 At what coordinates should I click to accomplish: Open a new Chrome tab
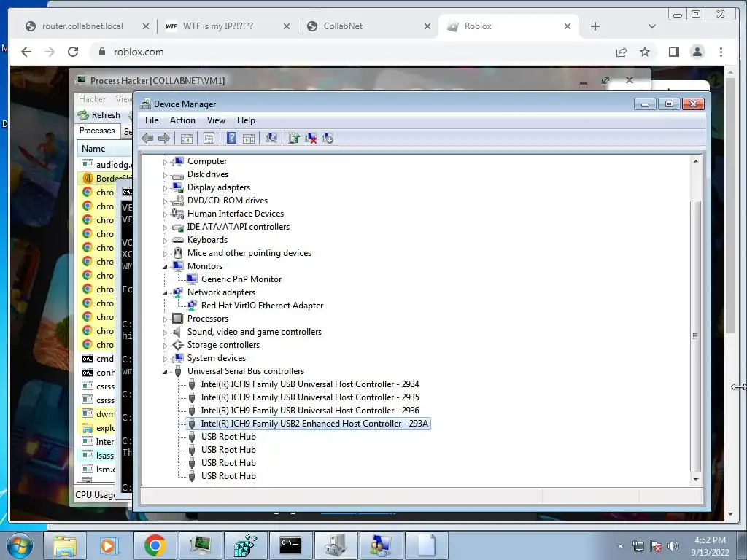click(x=595, y=26)
